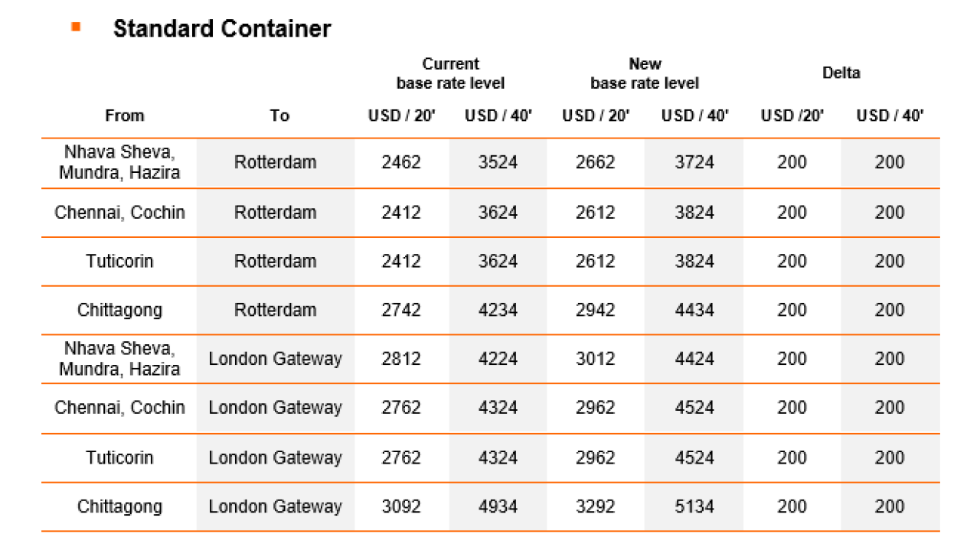Select the Current base rate level header
The width and height of the screenshot is (980, 560).
tap(450, 73)
